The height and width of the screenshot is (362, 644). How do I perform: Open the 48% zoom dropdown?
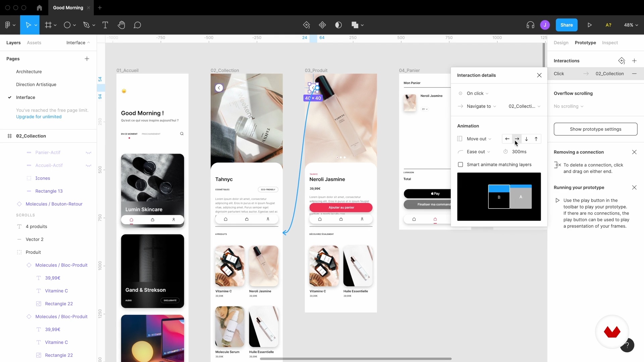point(631,25)
